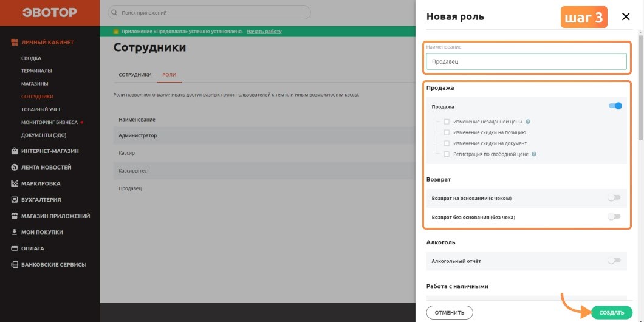Select the Кассир role row
Screen dimensions: 644x322
[x=264, y=152]
